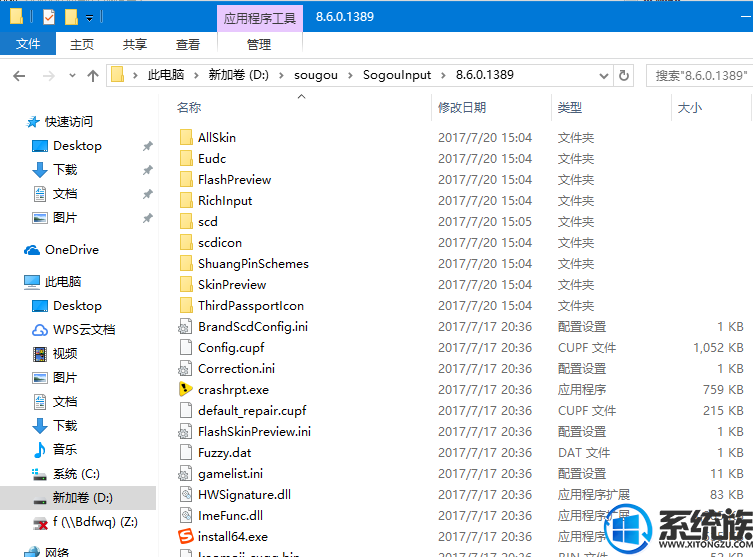The width and height of the screenshot is (753, 557).
Task: Select BrandScdConfig.ini file icon
Action: (x=185, y=327)
